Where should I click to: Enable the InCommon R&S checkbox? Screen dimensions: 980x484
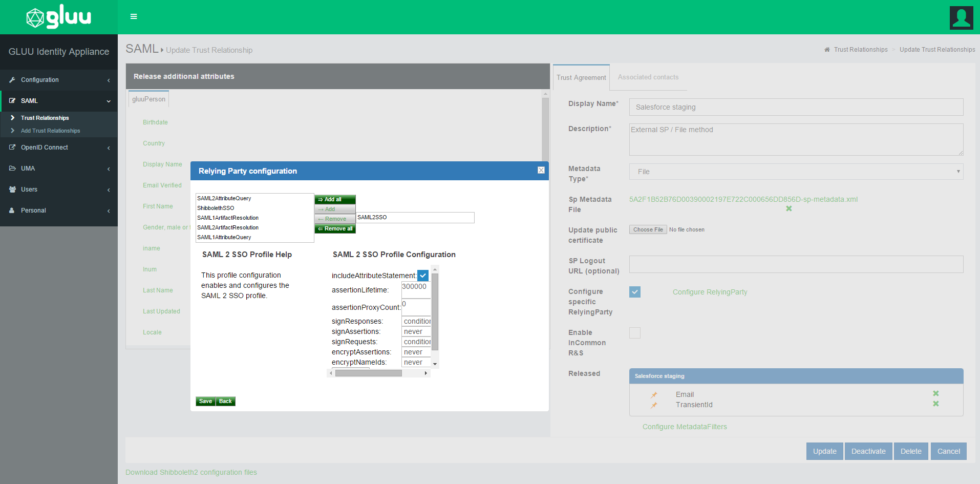[x=634, y=333]
